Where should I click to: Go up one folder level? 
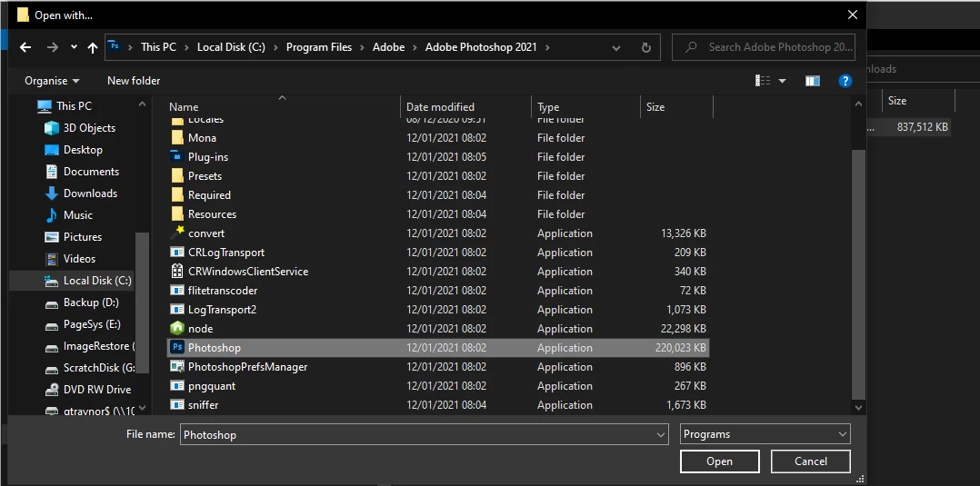pyautogui.click(x=93, y=47)
